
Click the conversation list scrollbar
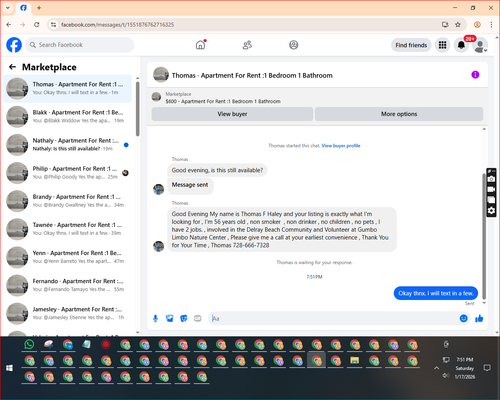pos(137,109)
